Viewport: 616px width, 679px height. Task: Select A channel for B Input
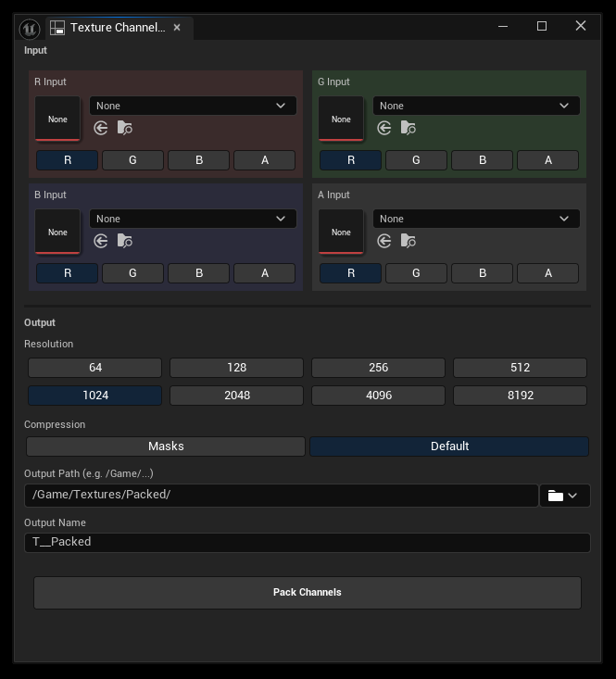pos(265,273)
